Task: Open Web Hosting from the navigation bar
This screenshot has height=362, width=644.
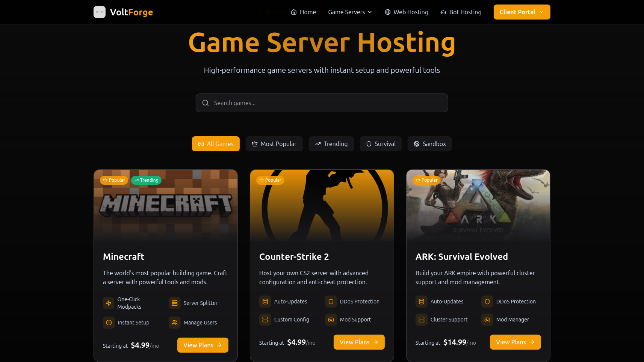Action: [407, 12]
